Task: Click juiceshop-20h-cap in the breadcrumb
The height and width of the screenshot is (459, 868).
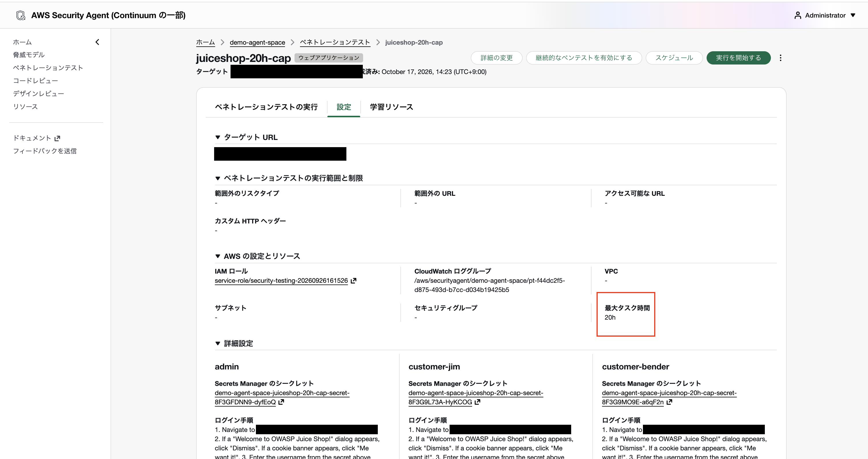Action: [414, 42]
